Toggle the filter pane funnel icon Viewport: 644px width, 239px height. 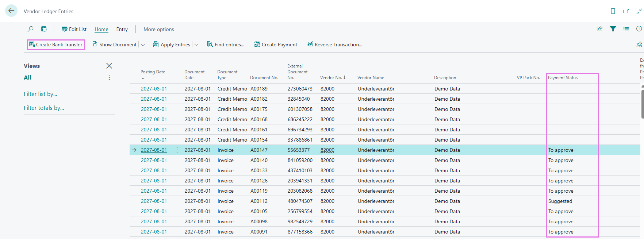point(613,29)
